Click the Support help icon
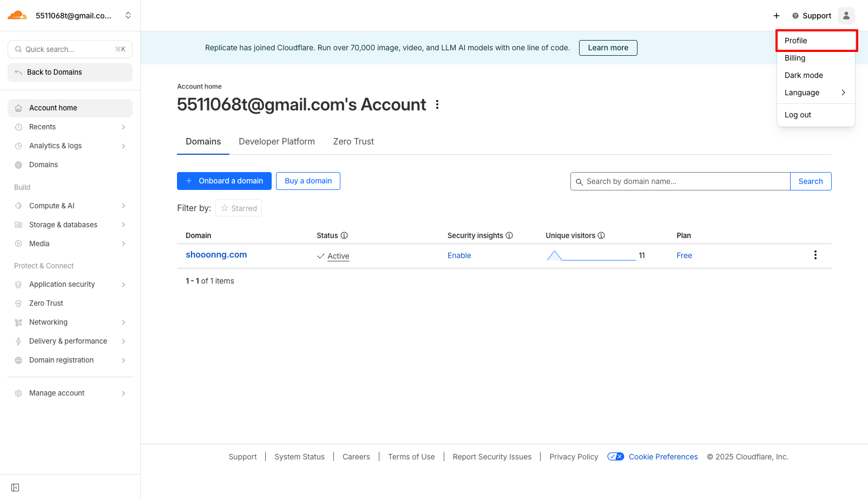The image size is (868, 500). point(795,16)
